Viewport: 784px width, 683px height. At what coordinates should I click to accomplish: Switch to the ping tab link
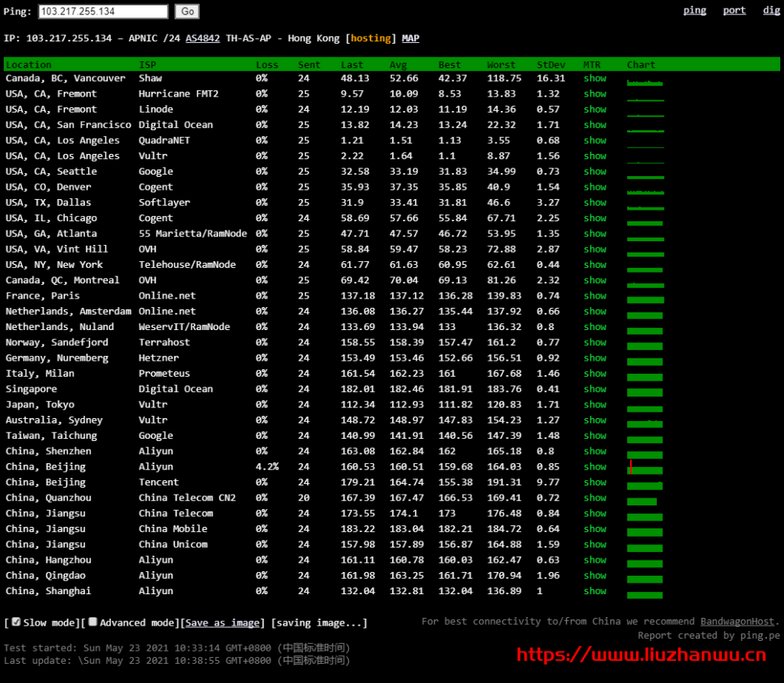tap(694, 10)
